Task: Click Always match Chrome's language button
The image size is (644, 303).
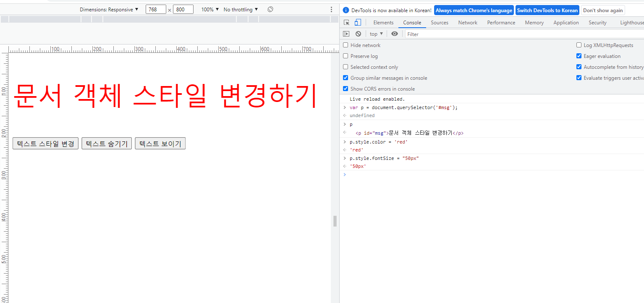Action: (x=474, y=10)
